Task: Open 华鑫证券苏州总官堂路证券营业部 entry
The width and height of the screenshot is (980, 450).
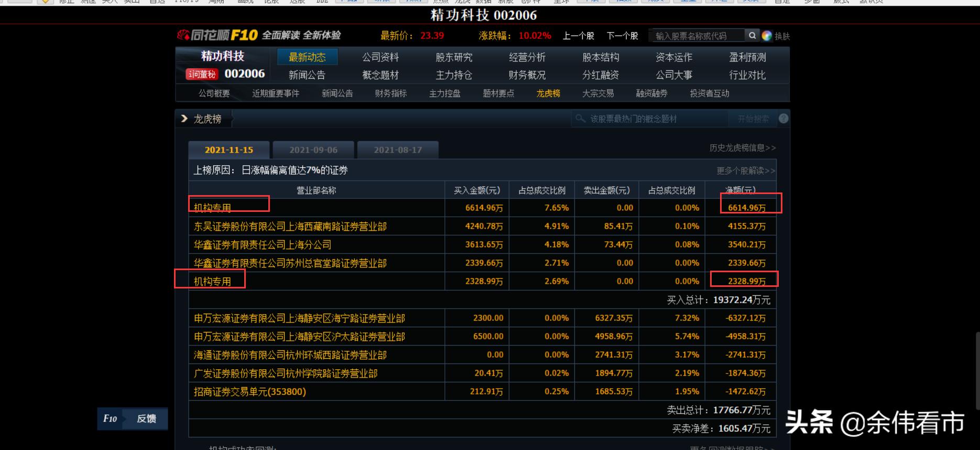Action: 290,263
